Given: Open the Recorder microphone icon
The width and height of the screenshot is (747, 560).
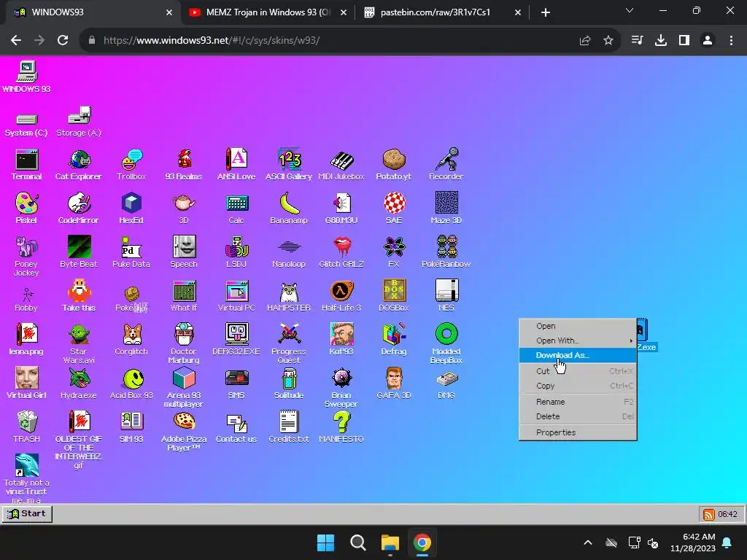Looking at the screenshot, I should pos(446,165).
